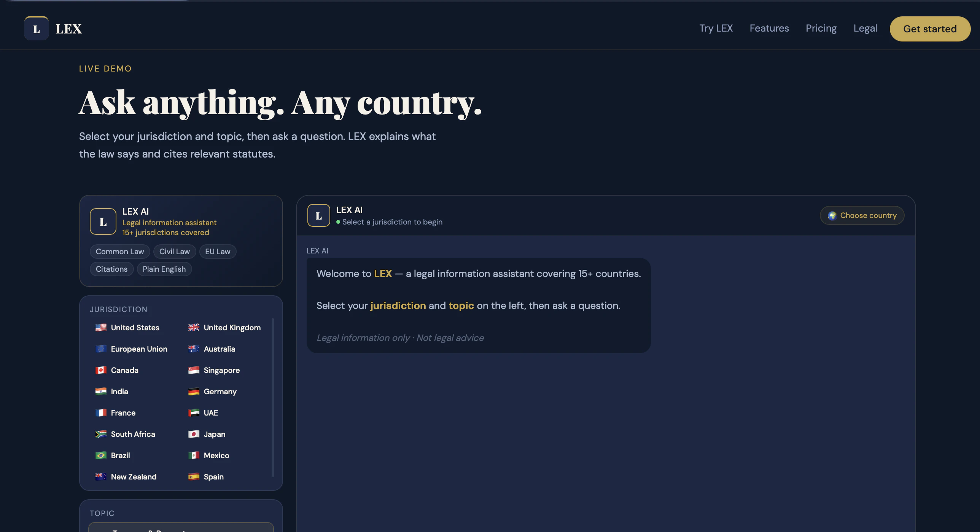Open the Pricing nav menu item
The image size is (980, 532).
click(821, 29)
